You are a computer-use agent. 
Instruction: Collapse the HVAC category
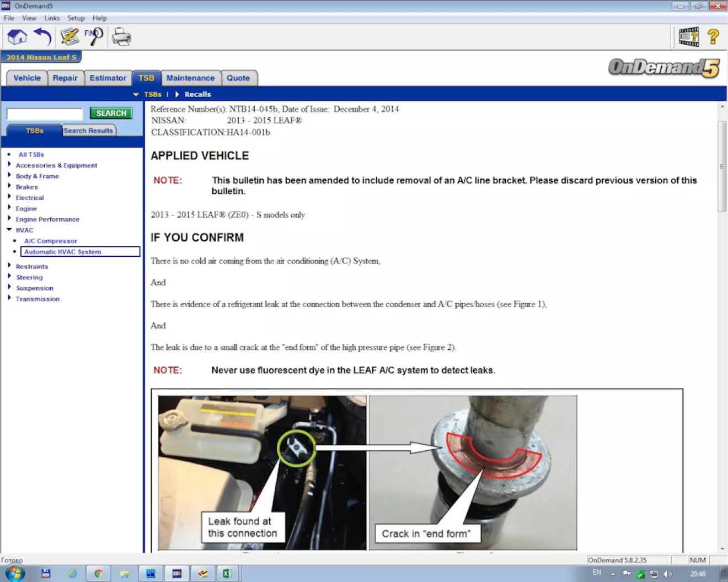[9, 229]
